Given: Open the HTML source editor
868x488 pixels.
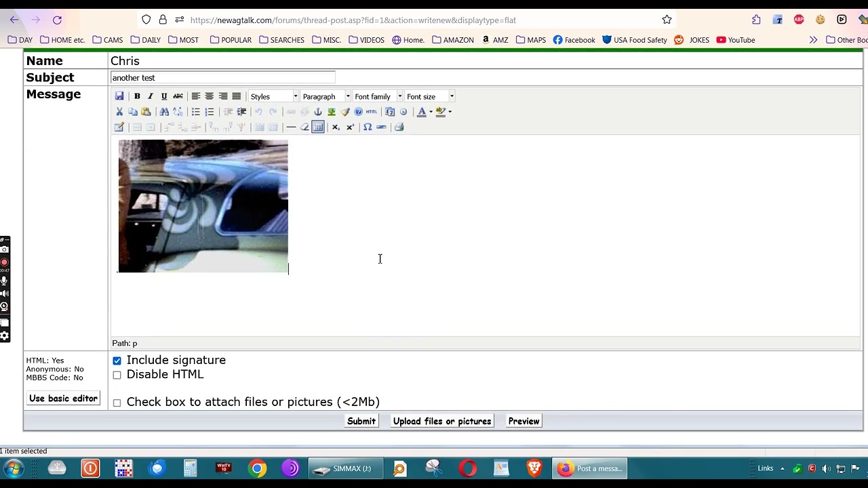Looking at the screenshot, I should [x=372, y=112].
